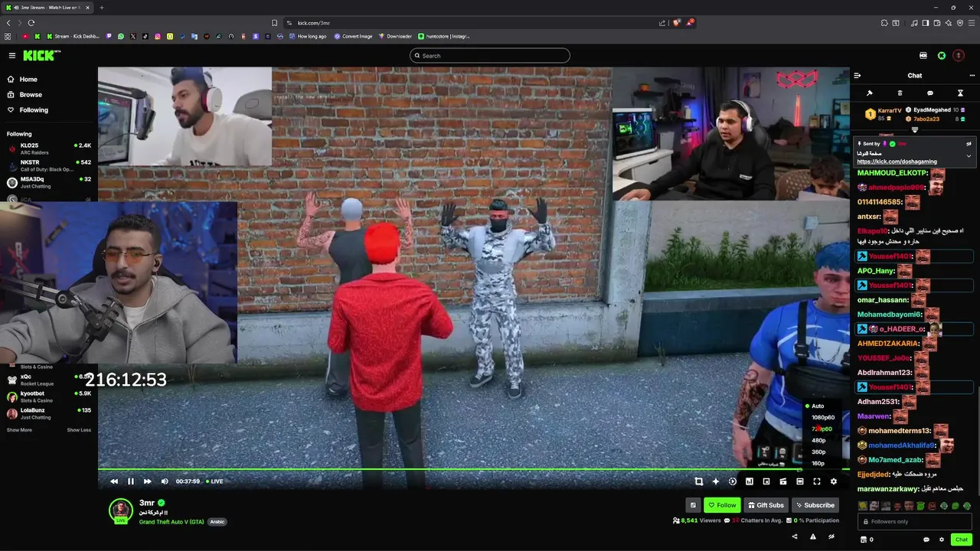This screenshot has width=980, height=551.
Task: Toggle theater mode in the player
Action: (x=800, y=481)
